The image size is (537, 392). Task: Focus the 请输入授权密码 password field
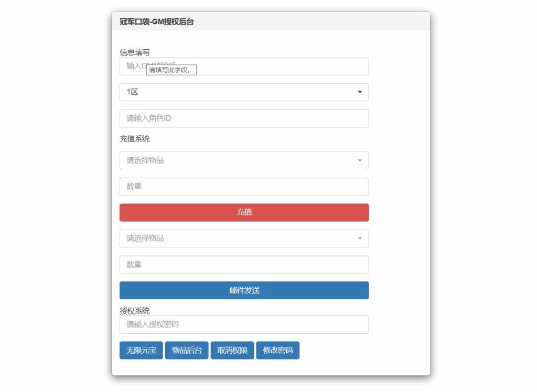pyautogui.click(x=244, y=324)
